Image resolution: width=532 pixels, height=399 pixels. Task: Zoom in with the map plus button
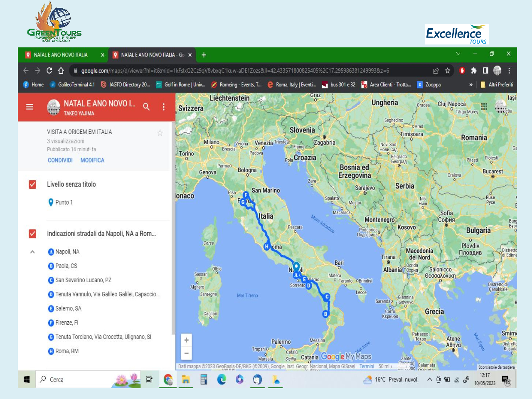click(187, 340)
